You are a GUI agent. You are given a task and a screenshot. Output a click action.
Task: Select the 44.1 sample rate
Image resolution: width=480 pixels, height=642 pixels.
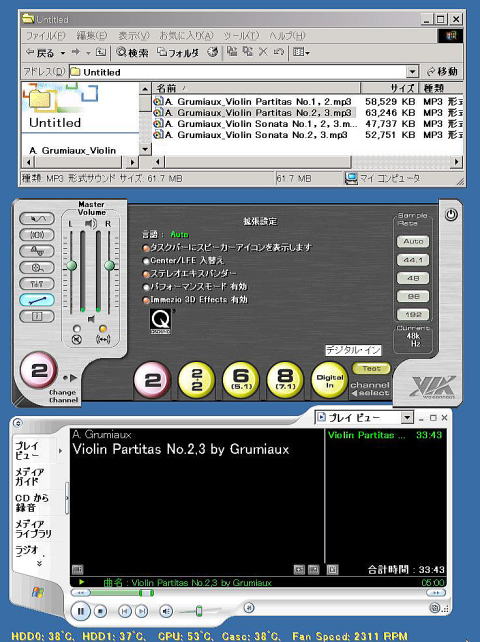point(413,260)
